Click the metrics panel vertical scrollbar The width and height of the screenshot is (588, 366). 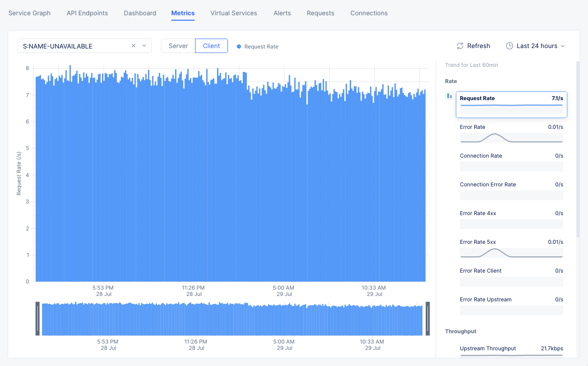578,148
